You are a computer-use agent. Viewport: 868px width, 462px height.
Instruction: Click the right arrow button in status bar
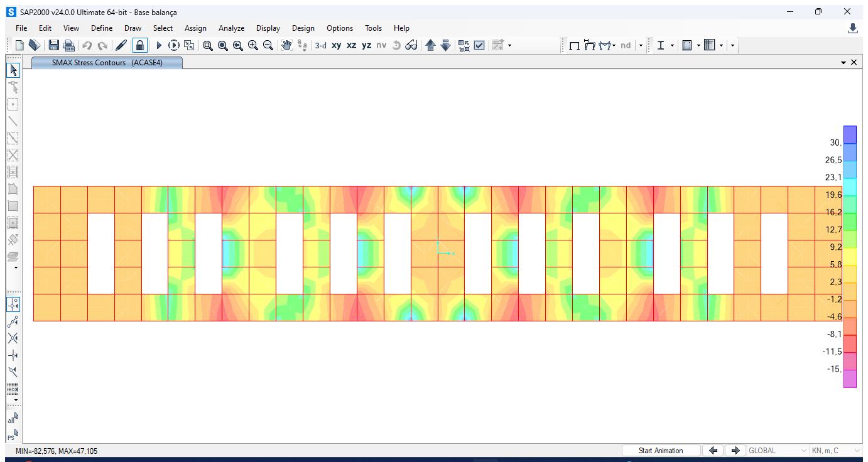pos(735,451)
